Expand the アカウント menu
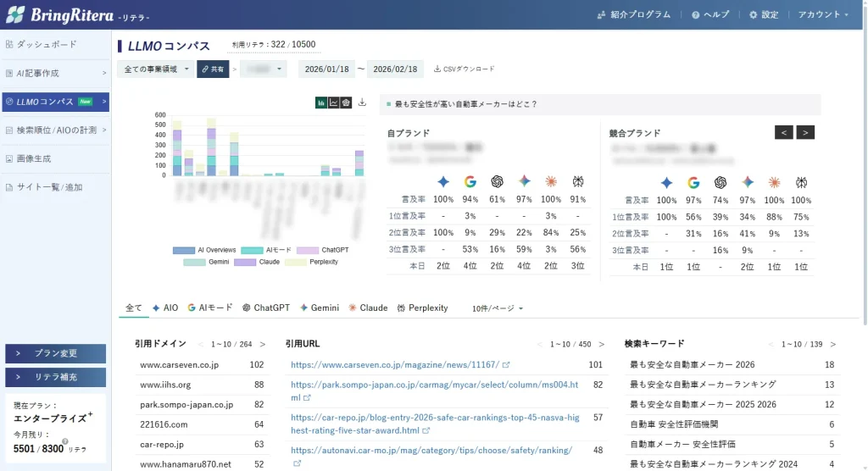Screen dimensions: 868x471 823,14
